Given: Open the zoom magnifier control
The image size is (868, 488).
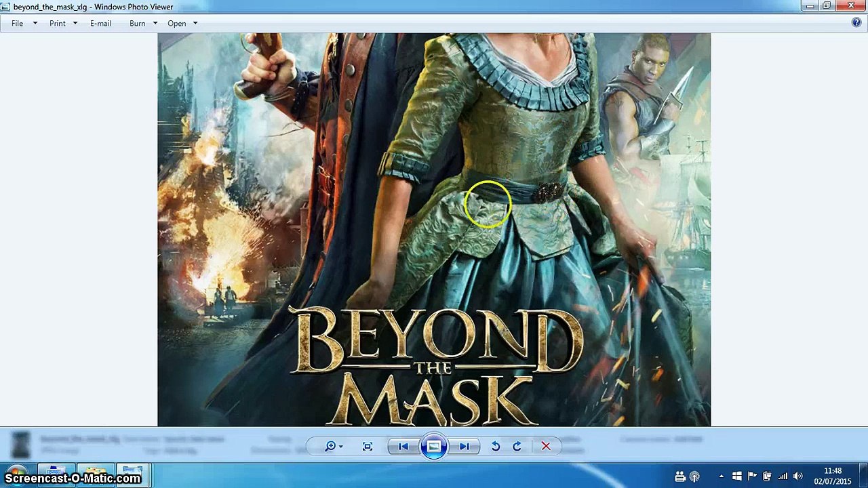Looking at the screenshot, I should coord(334,446).
